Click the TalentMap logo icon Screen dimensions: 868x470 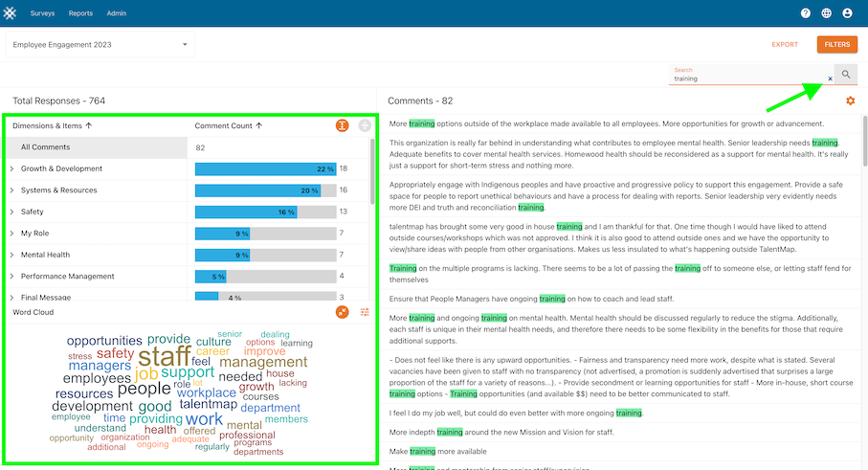coord(10,12)
